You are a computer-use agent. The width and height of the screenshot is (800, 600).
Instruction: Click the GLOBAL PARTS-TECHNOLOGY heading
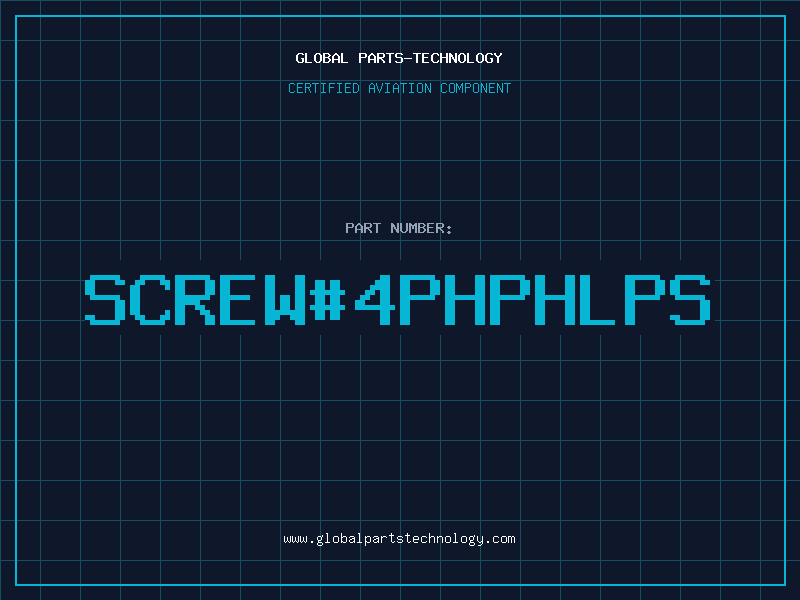coord(399,58)
